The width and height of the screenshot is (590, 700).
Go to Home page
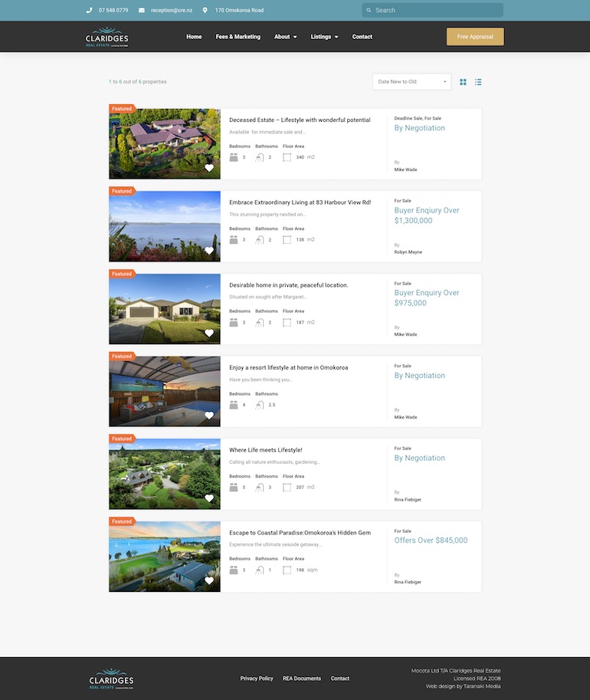point(194,37)
